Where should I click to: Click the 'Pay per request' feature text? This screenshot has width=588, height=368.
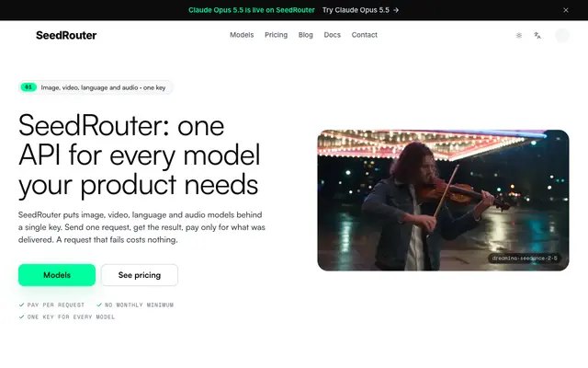coord(56,305)
